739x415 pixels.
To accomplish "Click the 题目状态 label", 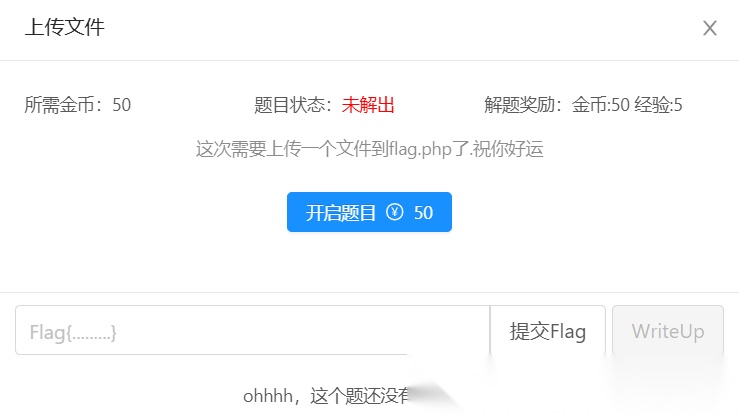I will click(x=292, y=105).
